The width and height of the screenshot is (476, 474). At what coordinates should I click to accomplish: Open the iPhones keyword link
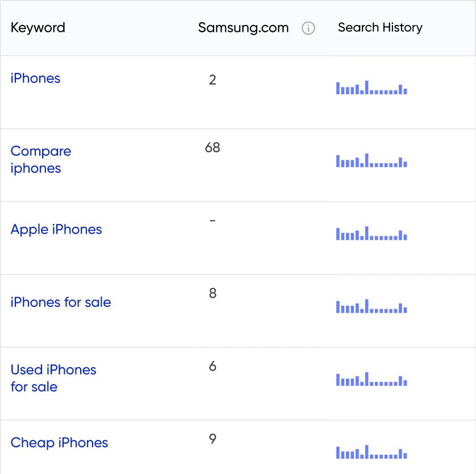tap(35, 78)
